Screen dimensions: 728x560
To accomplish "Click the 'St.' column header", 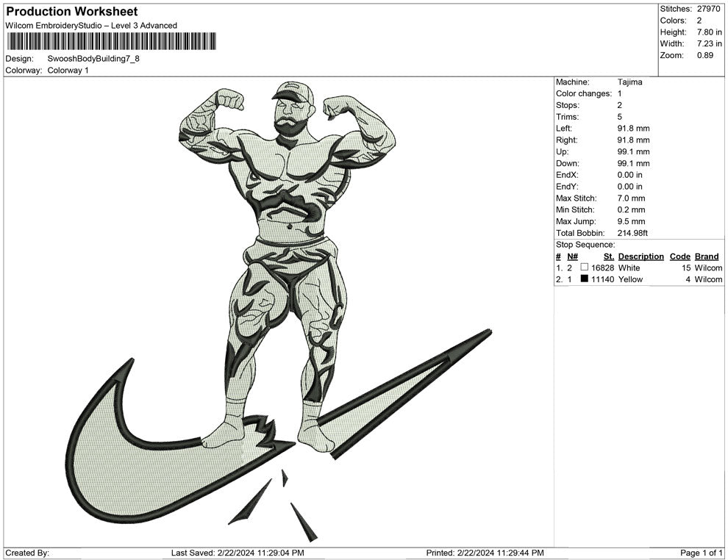I will click(609, 256).
